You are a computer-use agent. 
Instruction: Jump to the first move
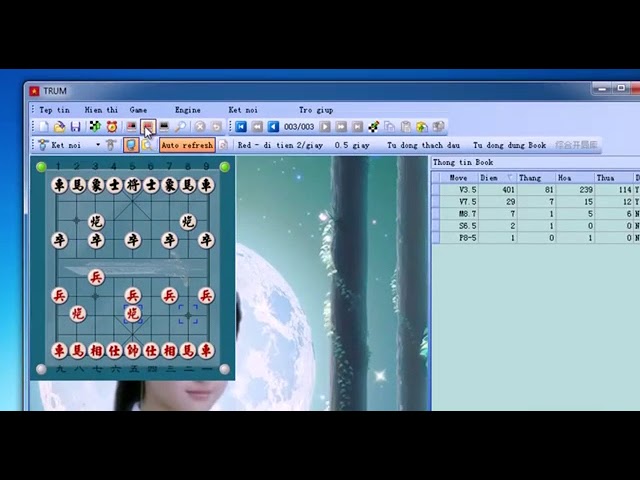[241, 127]
